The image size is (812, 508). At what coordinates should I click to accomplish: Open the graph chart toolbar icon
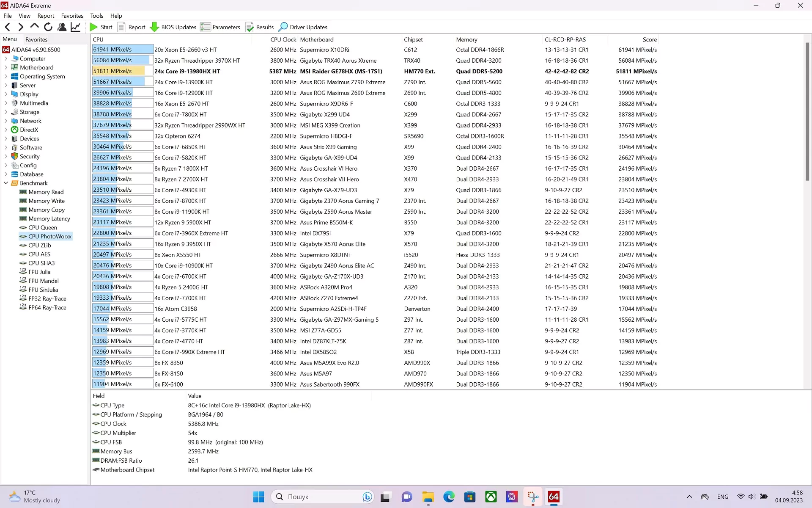[75, 27]
